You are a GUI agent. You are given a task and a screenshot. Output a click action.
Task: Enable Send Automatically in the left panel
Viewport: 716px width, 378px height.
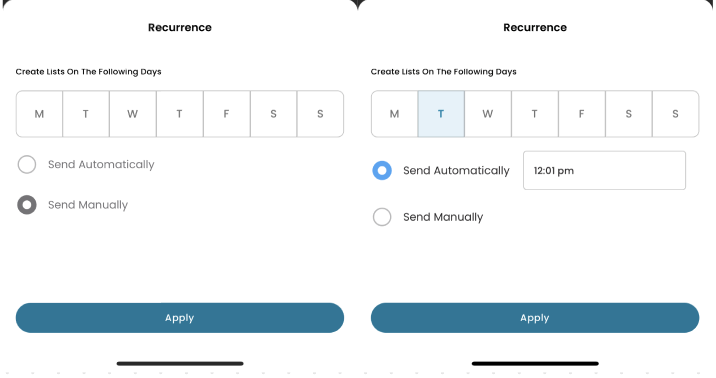click(x=27, y=164)
